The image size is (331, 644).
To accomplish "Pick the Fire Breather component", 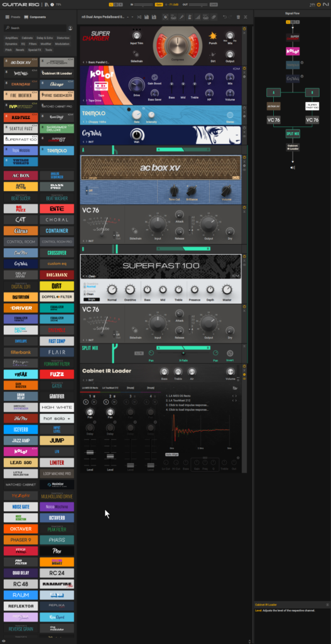I will point(21,96).
